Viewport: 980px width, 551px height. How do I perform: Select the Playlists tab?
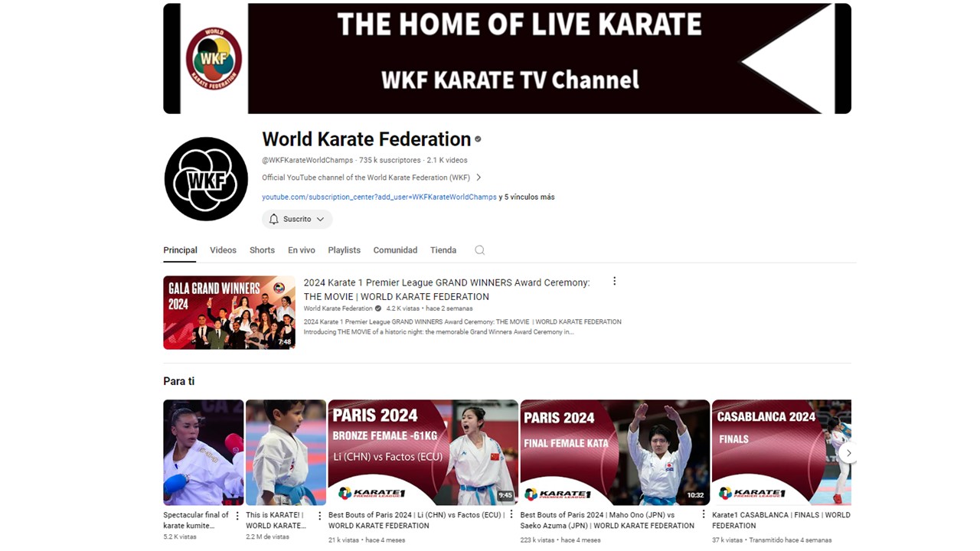coord(344,250)
